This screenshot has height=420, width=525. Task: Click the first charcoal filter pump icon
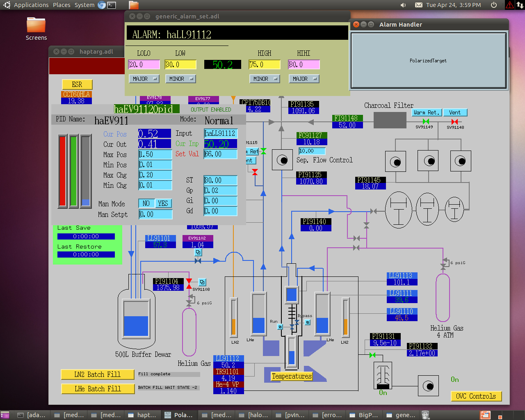coord(395,161)
